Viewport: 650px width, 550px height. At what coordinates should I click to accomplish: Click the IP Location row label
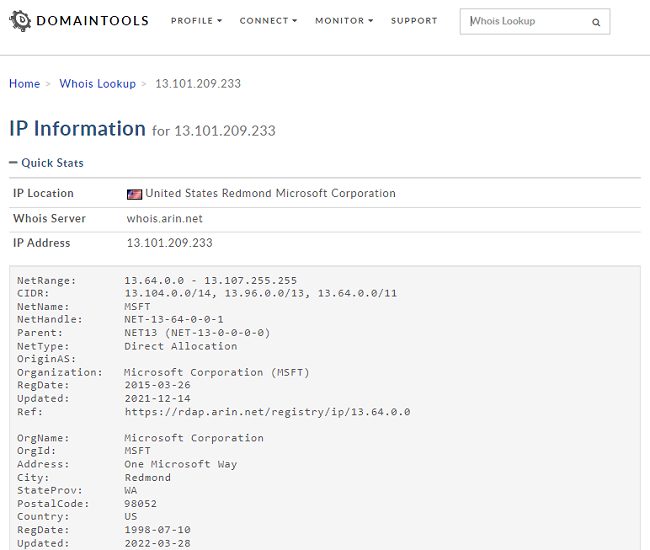coord(43,194)
